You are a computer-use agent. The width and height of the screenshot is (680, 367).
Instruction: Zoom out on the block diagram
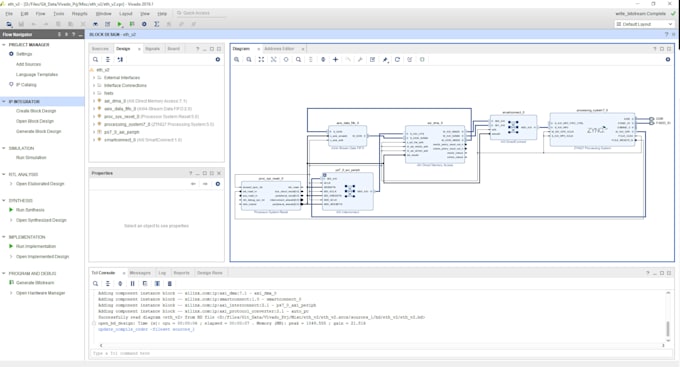249,59
